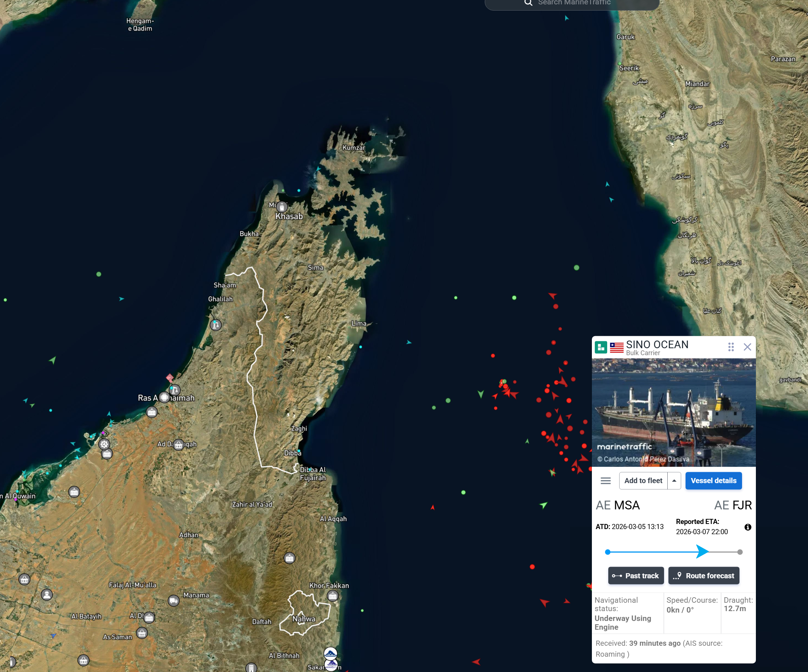Click the drag handle dots on vessel popup

tap(731, 347)
